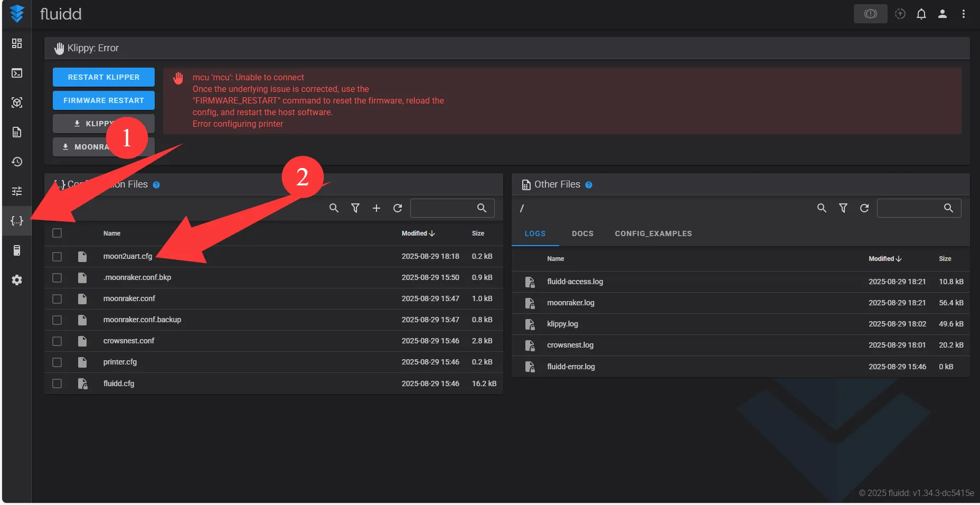The width and height of the screenshot is (980, 505).
Task: Open the Other Files filter dropdown
Action: (x=843, y=208)
